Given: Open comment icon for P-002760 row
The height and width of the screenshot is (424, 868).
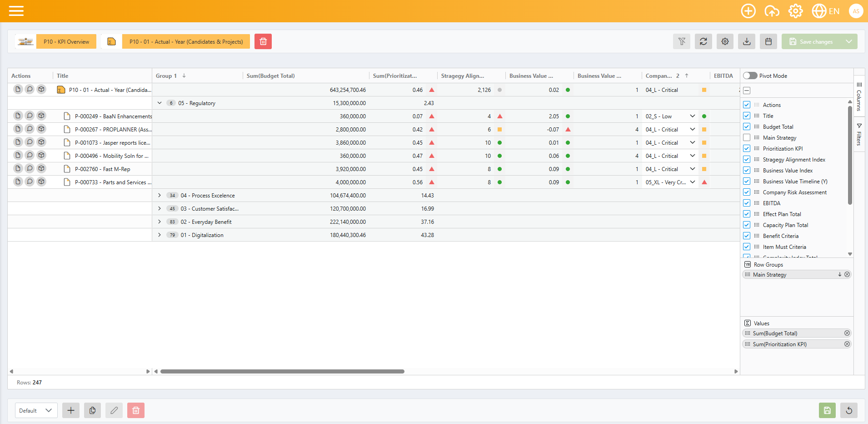Looking at the screenshot, I should (x=30, y=169).
